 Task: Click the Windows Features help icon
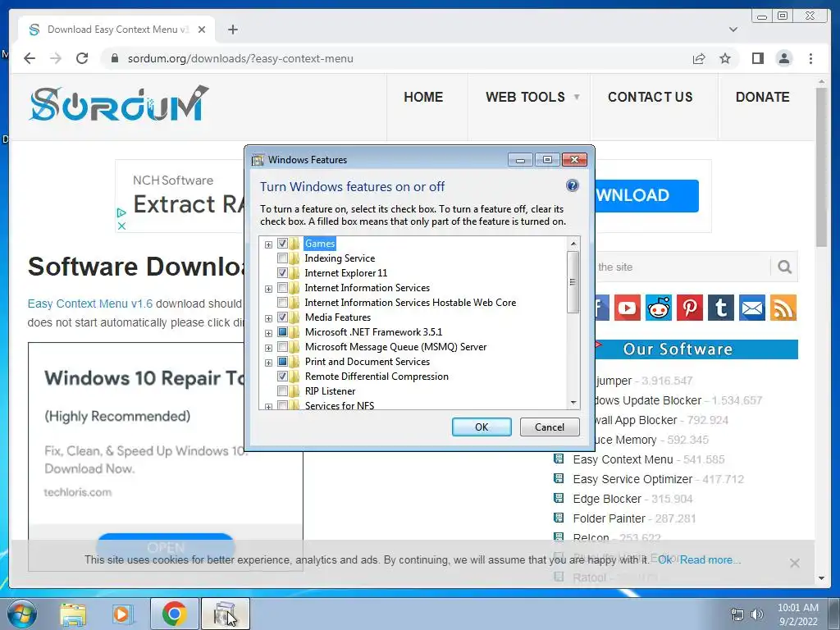point(572,186)
